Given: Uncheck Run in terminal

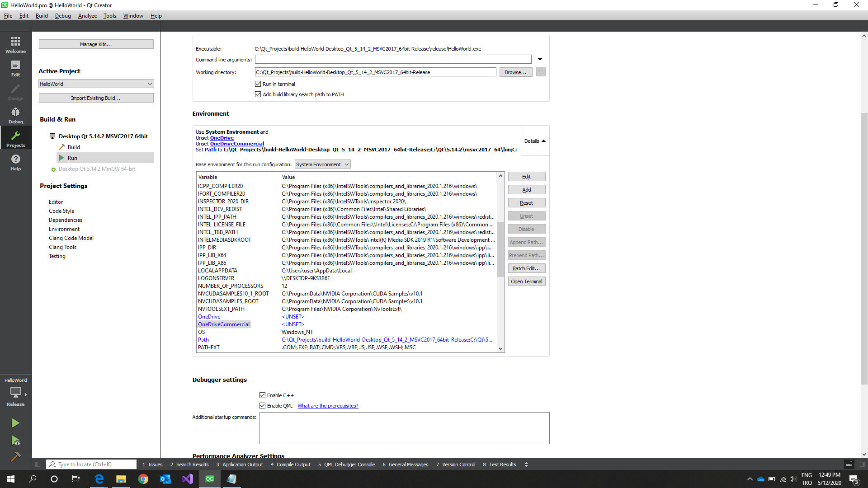Looking at the screenshot, I should 258,84.
